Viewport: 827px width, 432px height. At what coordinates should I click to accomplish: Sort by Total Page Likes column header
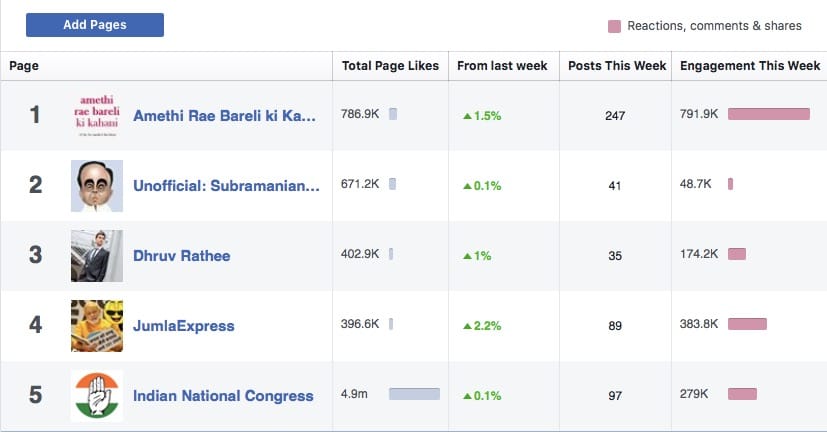coord(390,66)
